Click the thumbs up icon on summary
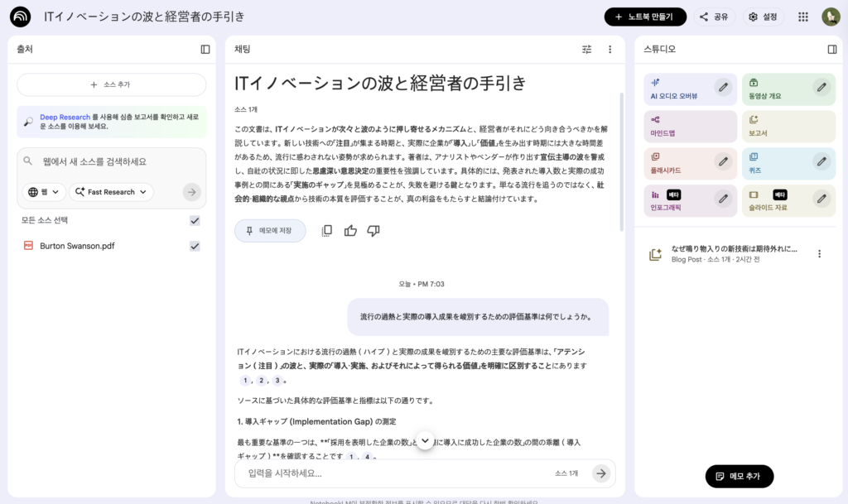848x504 pixels. click(x=350, y=231)
